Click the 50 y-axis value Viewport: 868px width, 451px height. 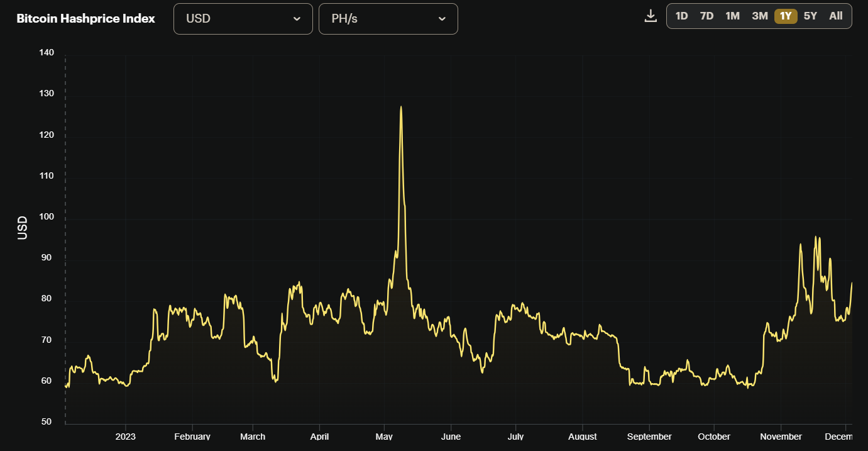click(48, 421)
